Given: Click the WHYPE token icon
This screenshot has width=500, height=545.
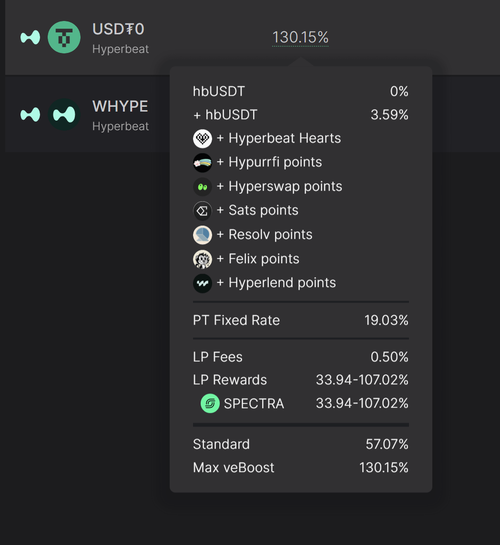Looking at the screenshot, I should (x=64, y=115).
